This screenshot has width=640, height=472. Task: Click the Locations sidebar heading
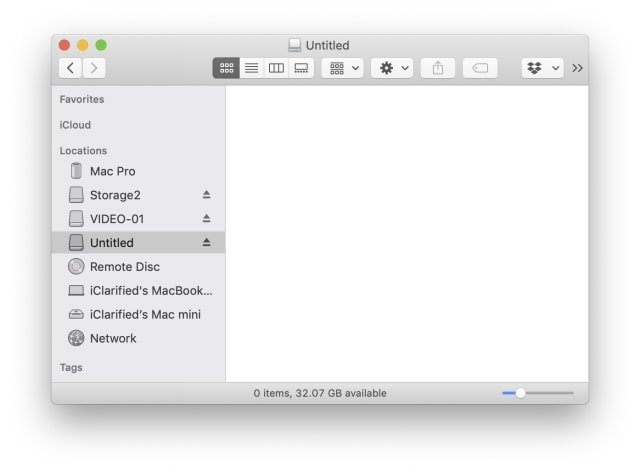pyautogui.click(x=83, y=151)
